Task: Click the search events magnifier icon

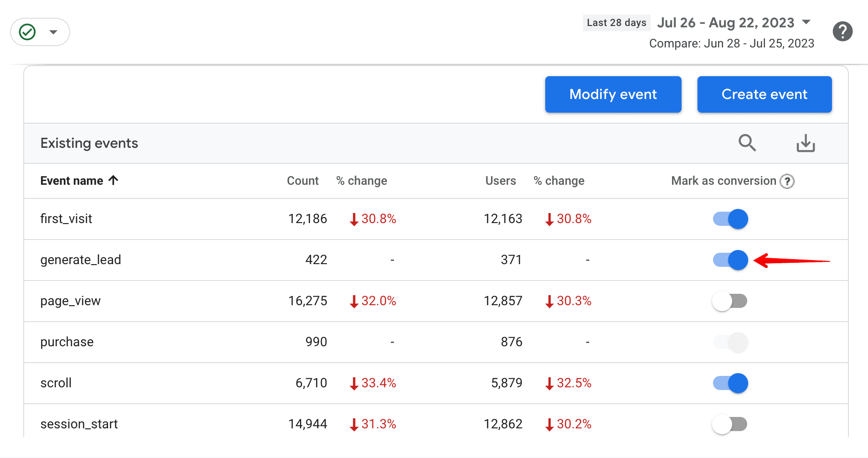Action: coord(747,143)
